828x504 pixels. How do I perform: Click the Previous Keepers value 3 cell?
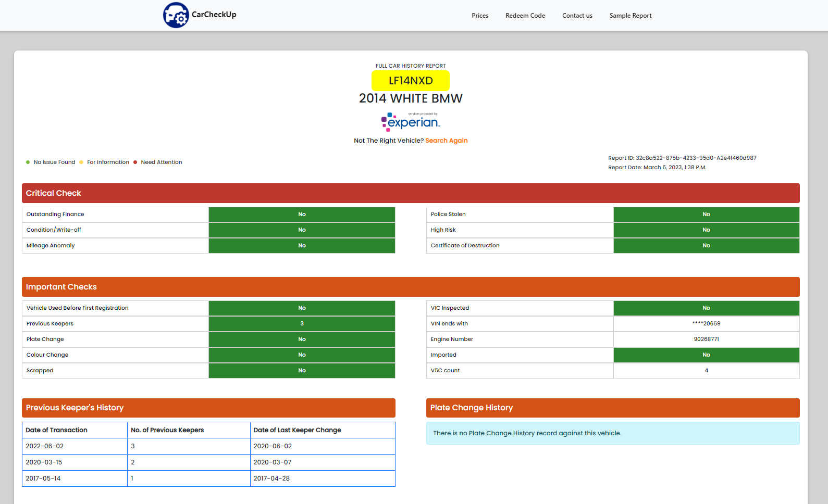click(302, 324)
